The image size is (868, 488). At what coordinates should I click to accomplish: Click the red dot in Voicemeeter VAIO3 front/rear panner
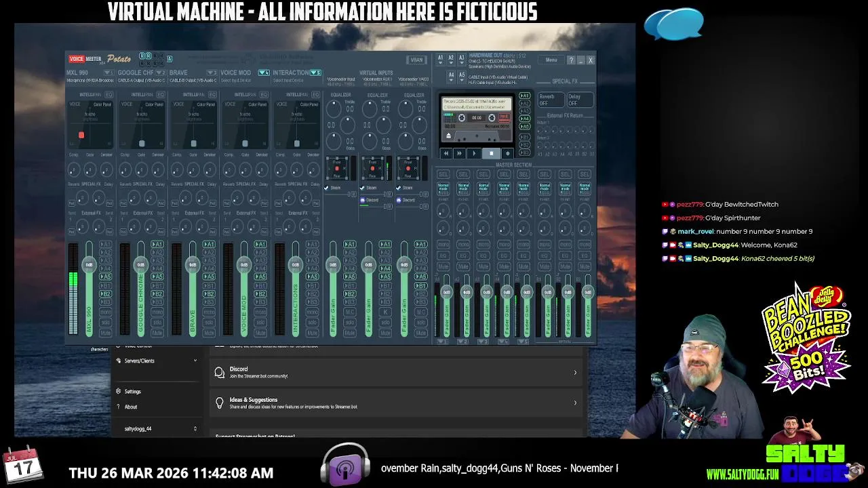pos(408,168)
